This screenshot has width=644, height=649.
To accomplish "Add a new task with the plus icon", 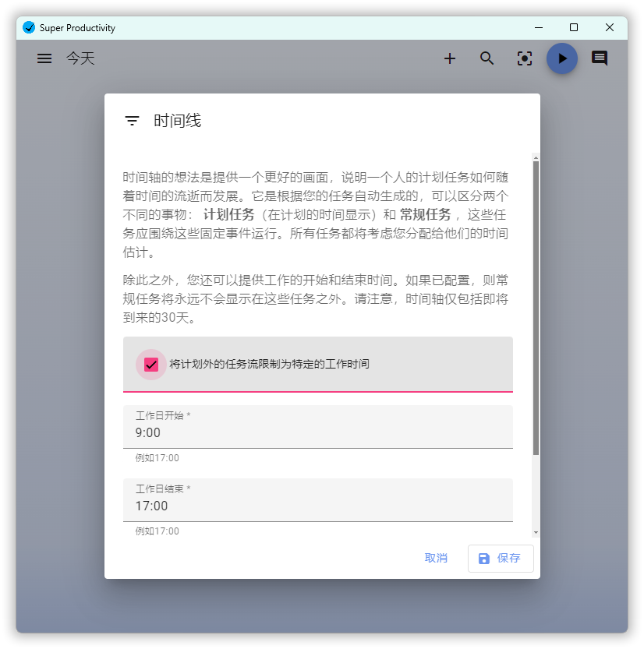I will point(450,58).
